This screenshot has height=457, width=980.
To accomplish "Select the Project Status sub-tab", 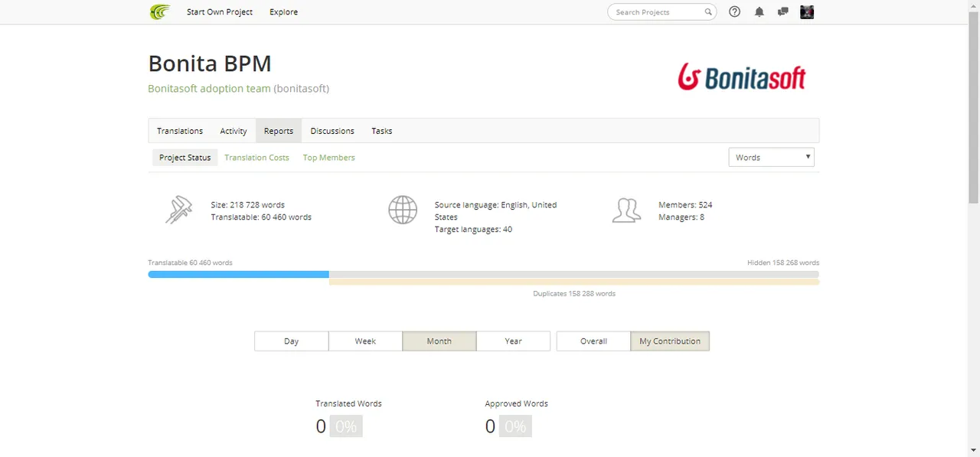I will tap(185, 158).
